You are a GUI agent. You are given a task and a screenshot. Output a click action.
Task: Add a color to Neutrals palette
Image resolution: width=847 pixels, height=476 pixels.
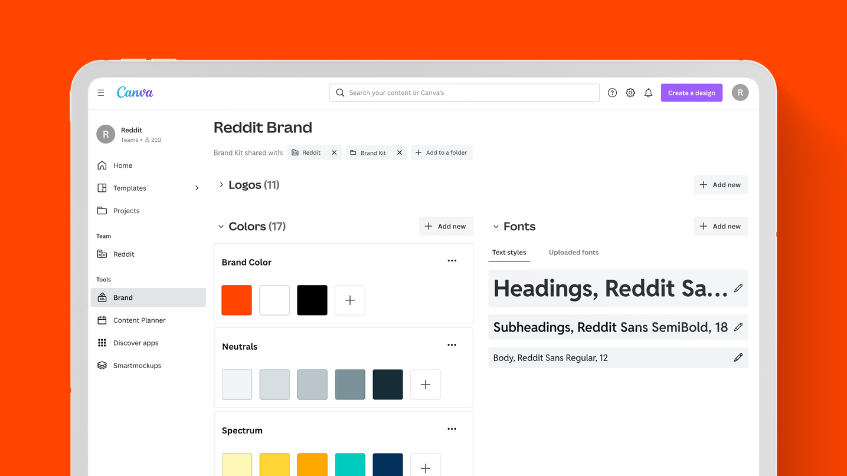click(x=426, y=385)
